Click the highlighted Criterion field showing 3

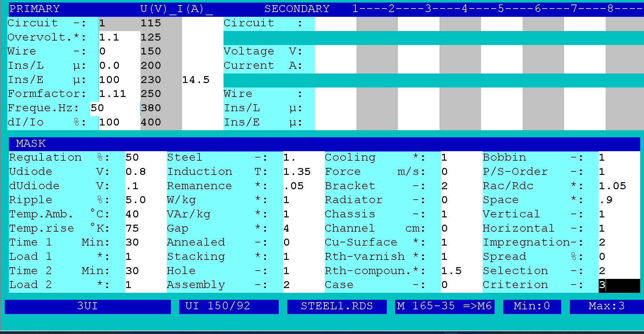[x=619, y=286]
